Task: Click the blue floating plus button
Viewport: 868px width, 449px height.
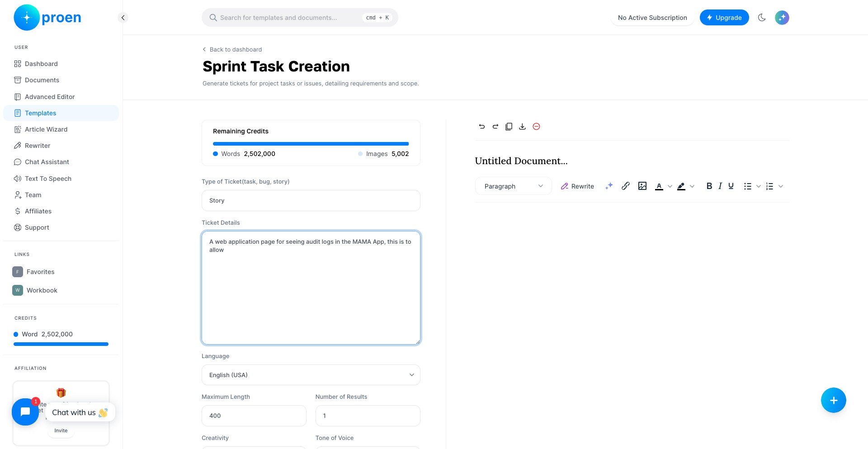Action: point(834,400)
